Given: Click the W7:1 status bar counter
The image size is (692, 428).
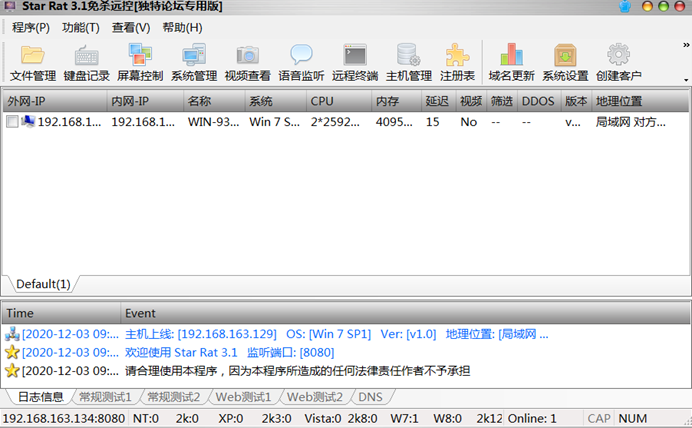Looking at the screenshot, I should tap(404, 418).
